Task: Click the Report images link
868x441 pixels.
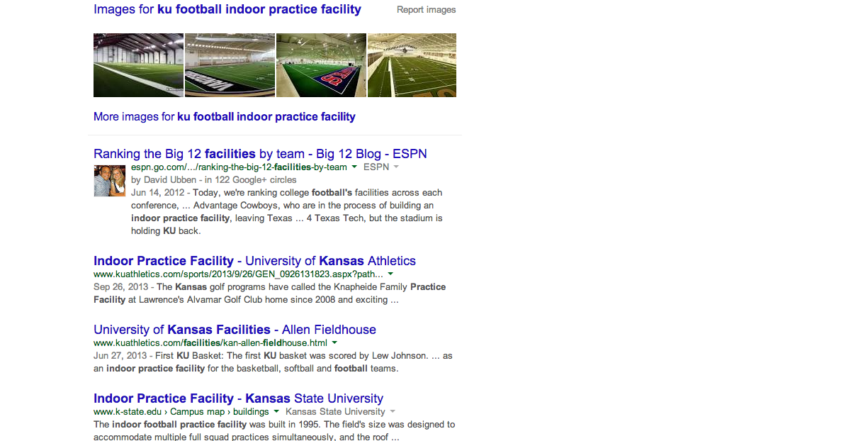Action: [x=427, y=10]
